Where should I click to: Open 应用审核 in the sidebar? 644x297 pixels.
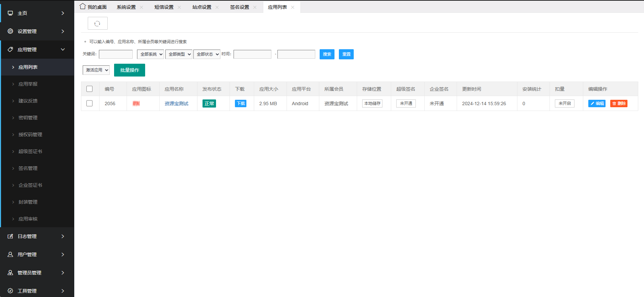click(37, 219)
